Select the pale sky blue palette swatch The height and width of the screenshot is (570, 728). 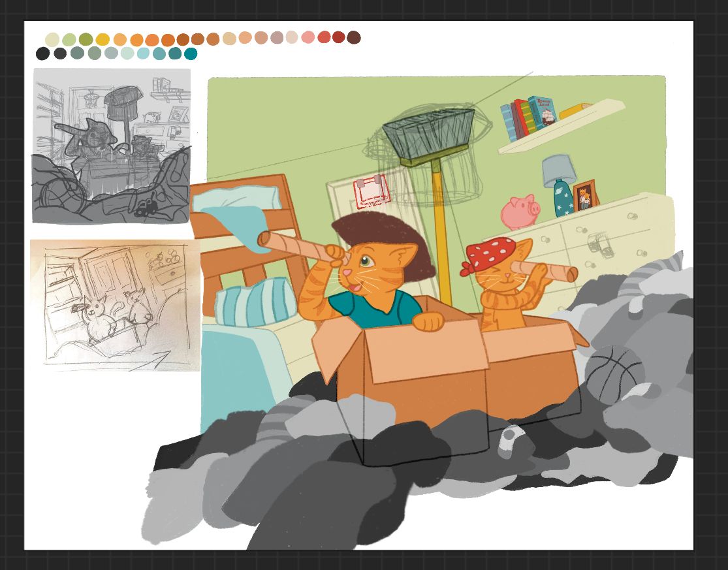coord(143,54)
